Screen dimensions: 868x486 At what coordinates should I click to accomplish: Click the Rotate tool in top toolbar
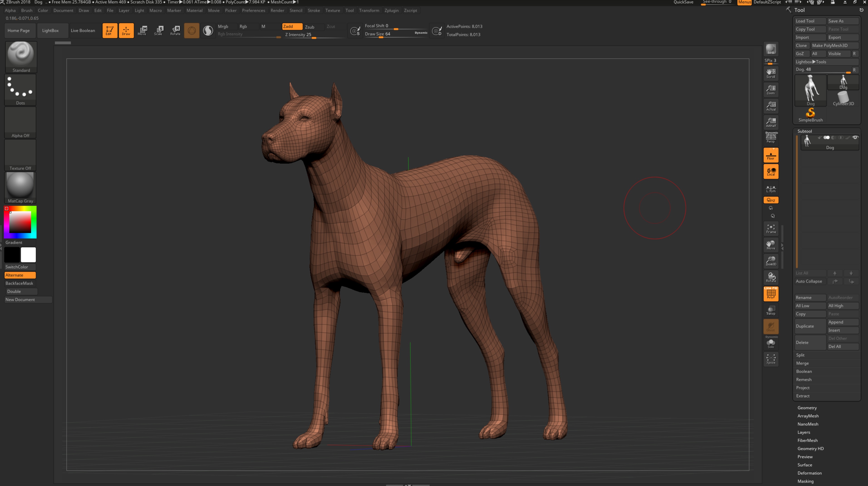175,30
